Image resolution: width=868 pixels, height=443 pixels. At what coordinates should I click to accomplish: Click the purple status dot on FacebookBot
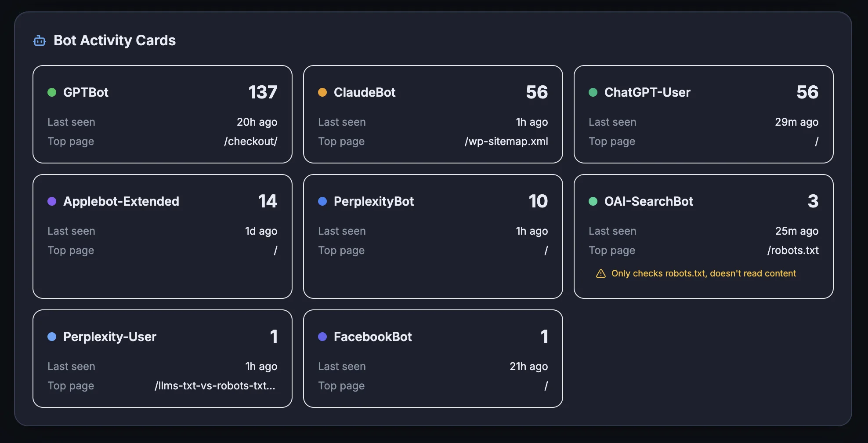pos(323,337)
